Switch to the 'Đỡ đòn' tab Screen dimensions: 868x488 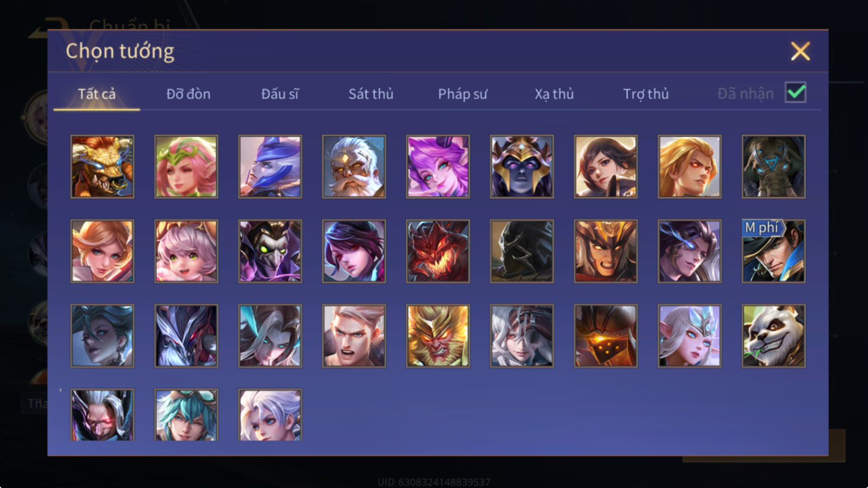pos(188,94)
